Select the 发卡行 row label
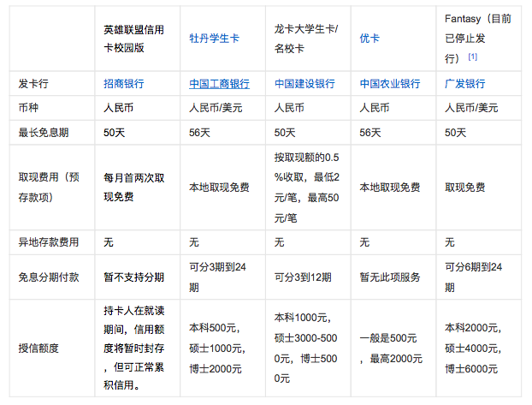Screen dimensions: 532x405 click(x=33, y=84)
